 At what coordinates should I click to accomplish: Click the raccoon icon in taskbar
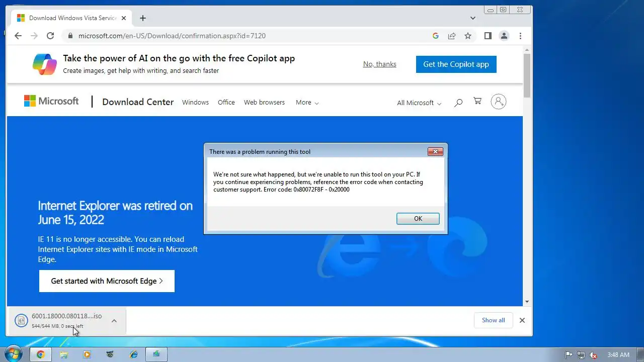click(110, 354)
